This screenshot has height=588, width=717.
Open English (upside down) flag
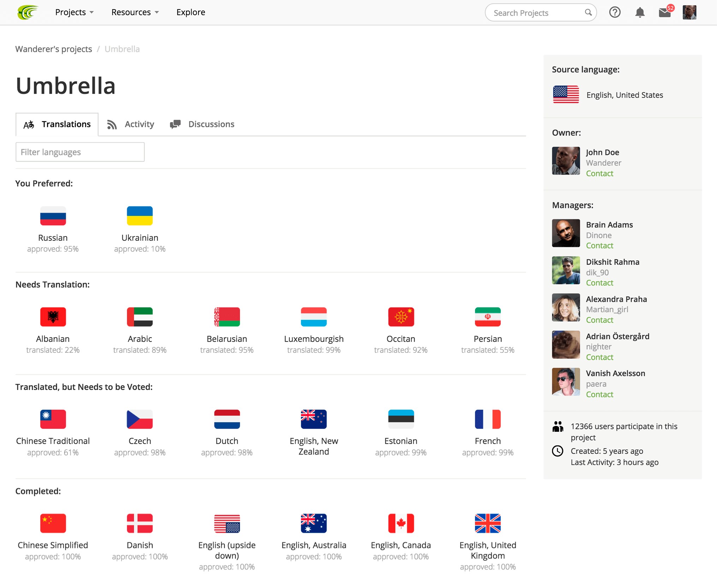tap(227, 523)
